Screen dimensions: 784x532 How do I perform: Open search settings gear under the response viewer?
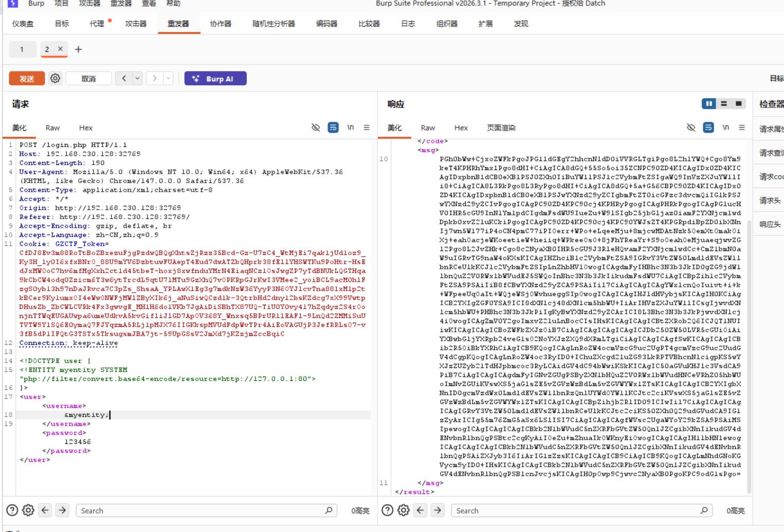coord(404,510)
